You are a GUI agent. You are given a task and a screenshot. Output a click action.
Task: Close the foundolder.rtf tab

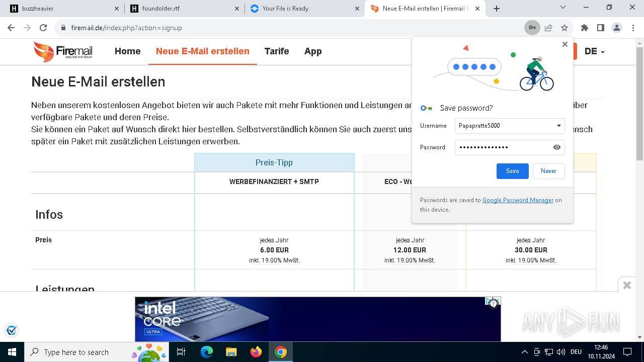[237, 9]
